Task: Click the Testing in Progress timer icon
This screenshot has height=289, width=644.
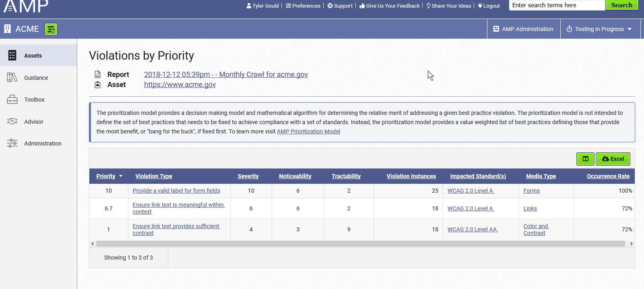Action: point(569,29)
